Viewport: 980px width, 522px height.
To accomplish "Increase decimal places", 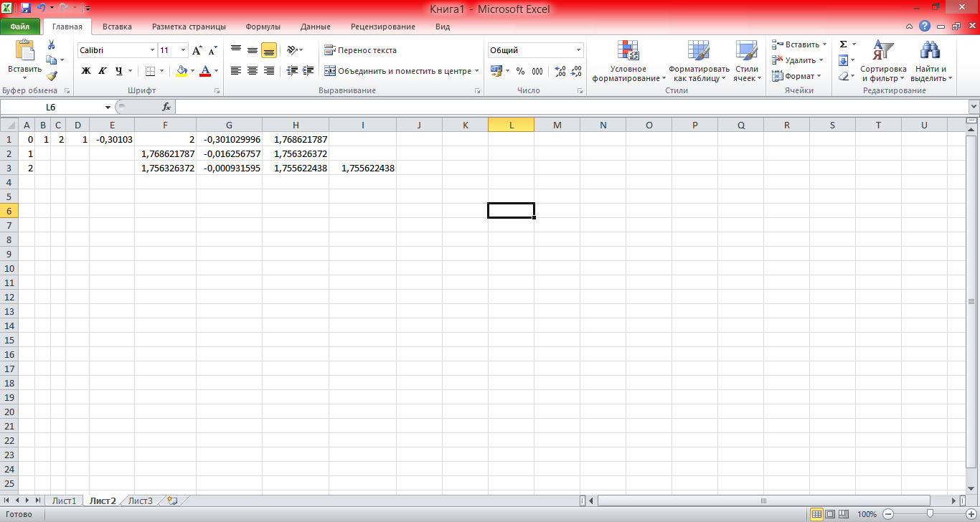I will click(x=560, y=71).
